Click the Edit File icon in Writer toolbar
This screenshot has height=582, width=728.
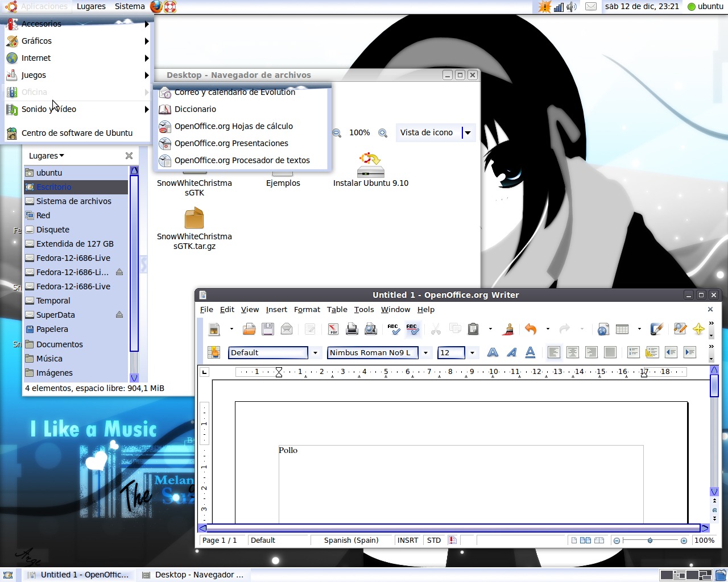pos(310,329)
